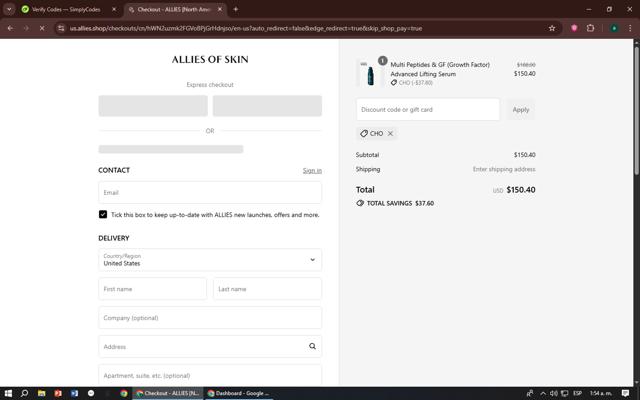Expand the Country/Region dropdown

210,260
